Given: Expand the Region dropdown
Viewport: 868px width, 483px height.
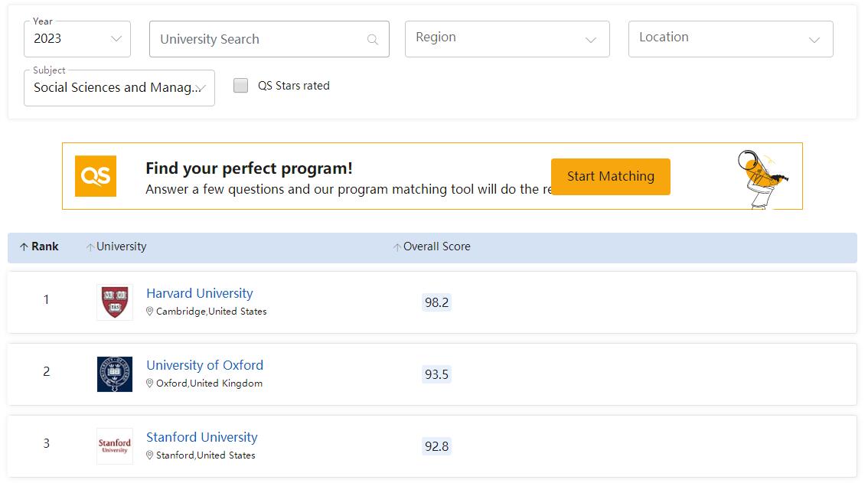Looking at the screenshot, I should click(507, 39).
